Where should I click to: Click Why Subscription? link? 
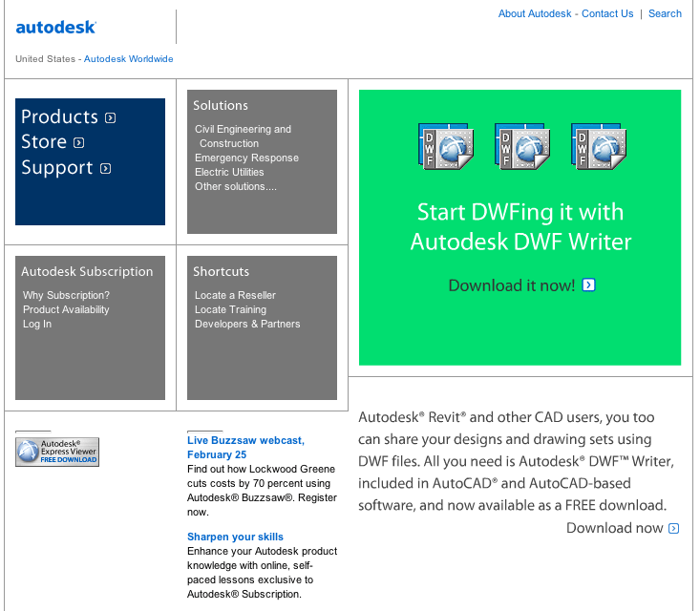click(66, 295)
